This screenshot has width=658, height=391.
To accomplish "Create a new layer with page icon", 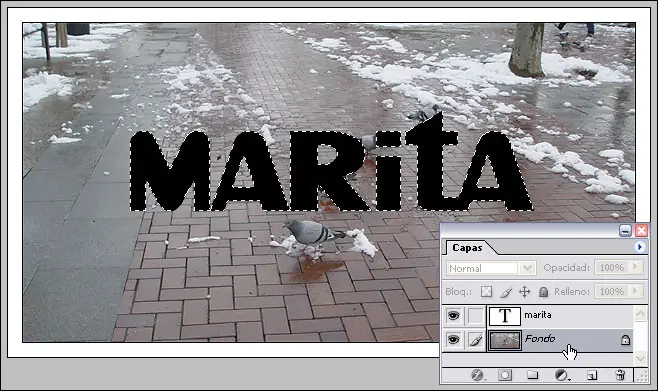I will (x=592, y=375).
